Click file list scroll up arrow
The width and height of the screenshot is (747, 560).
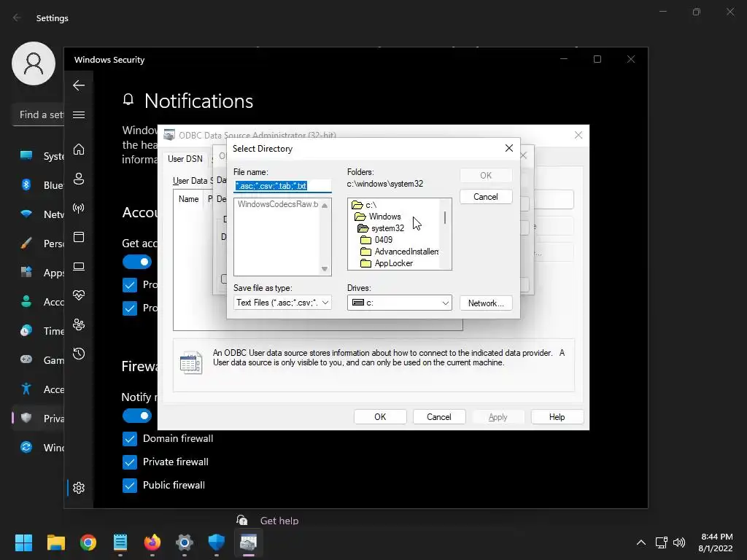click(325, 205)
